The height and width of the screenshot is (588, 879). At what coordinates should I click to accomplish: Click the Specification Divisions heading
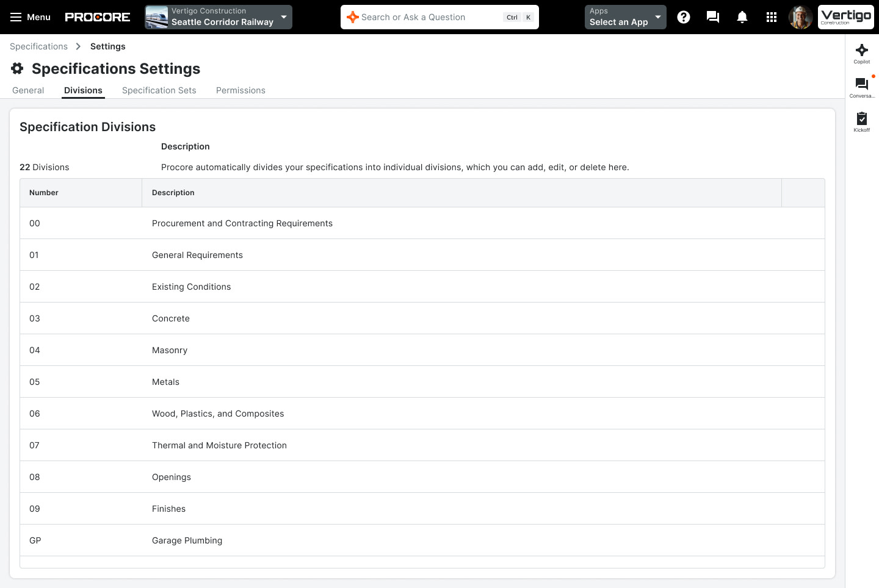(88, 127)
